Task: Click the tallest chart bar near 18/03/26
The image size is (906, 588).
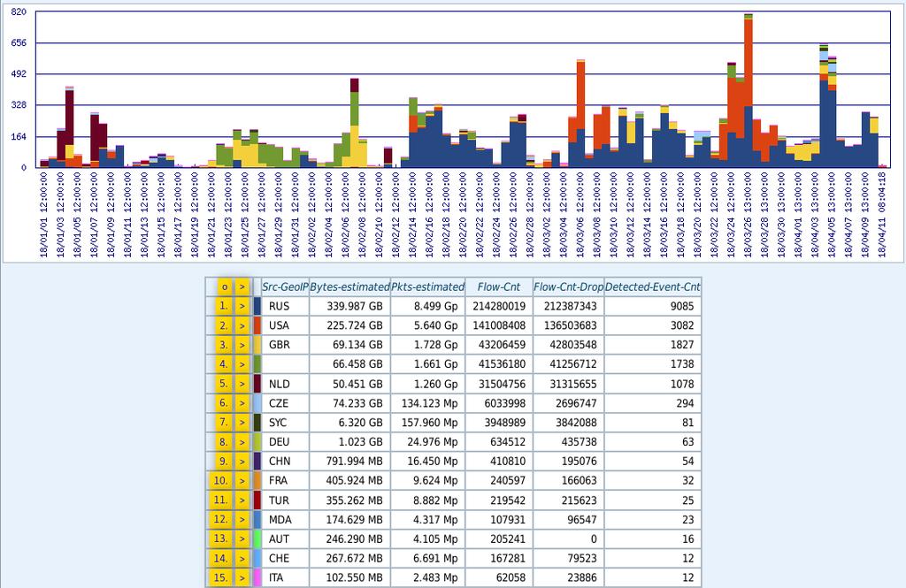Action: (x=749, y=91)
